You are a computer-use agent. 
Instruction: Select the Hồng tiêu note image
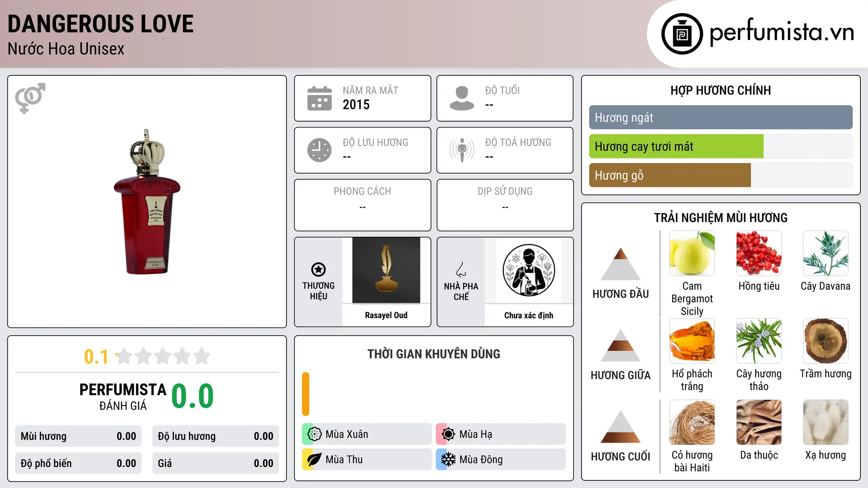point(759,253)
